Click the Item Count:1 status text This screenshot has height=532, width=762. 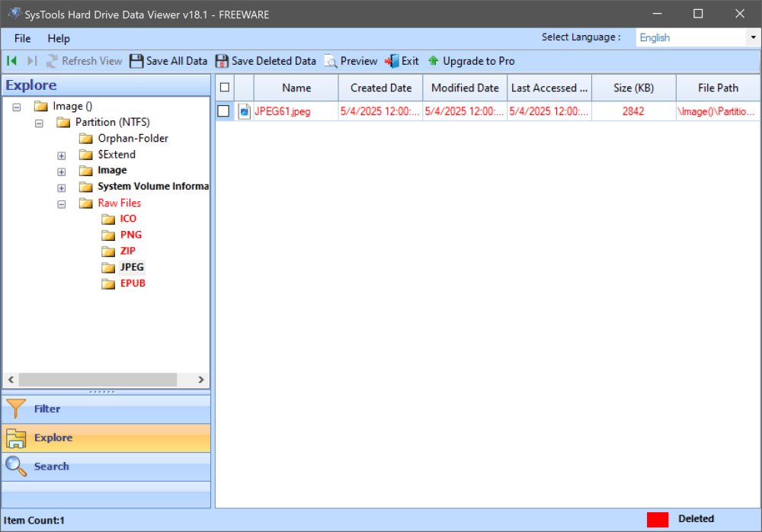(x=34, y=521)
